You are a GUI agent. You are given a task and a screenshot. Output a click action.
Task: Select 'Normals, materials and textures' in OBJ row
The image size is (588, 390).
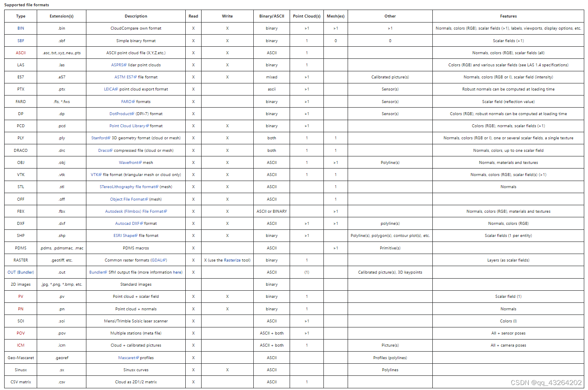508,163
